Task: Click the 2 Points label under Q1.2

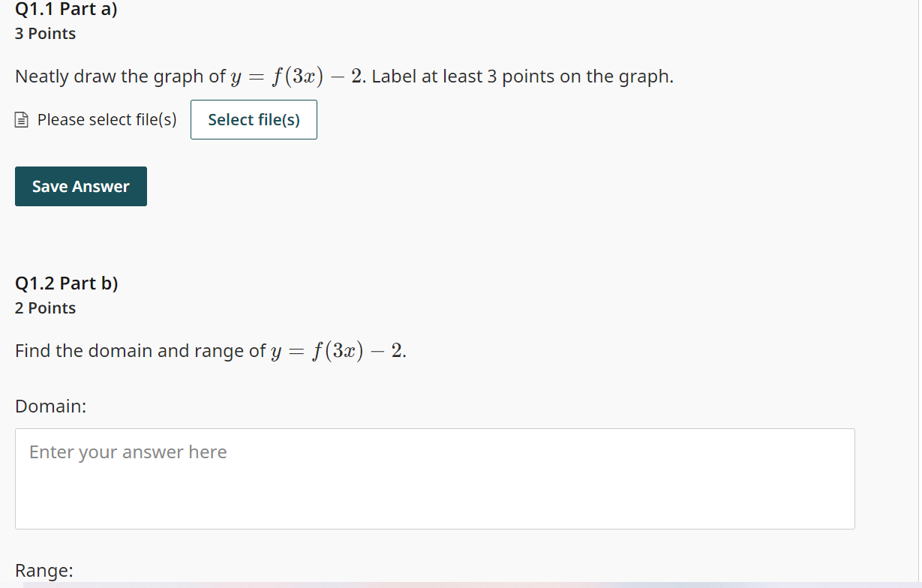Action: click(45, 307)
